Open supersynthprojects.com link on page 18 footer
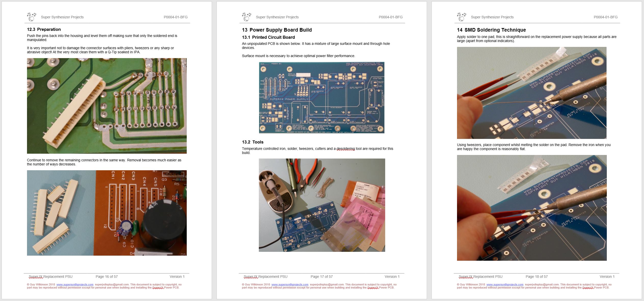Image resolution: width=644 pixels, height=301 pixels. (505, 284)
